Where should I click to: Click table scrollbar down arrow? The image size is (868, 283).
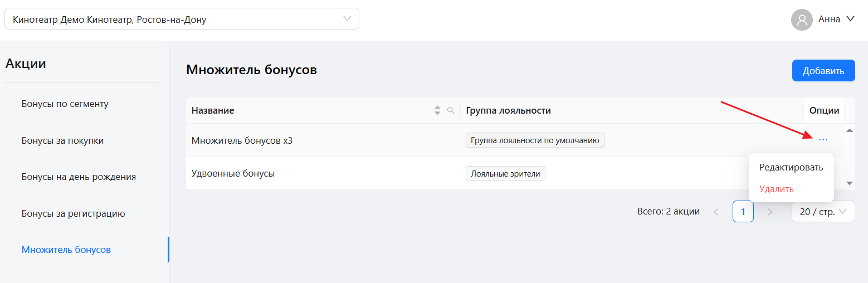pos(850,183)
